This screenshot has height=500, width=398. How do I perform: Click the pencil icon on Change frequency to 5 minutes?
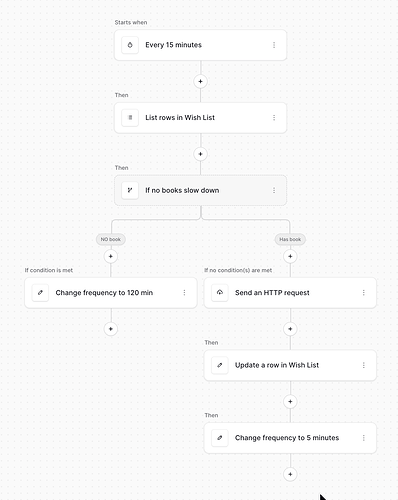220,438
